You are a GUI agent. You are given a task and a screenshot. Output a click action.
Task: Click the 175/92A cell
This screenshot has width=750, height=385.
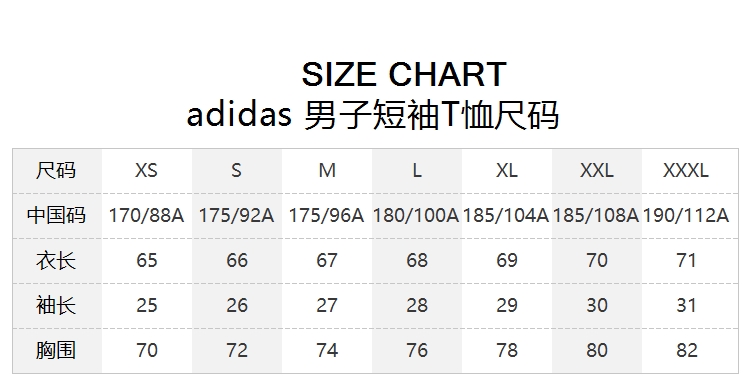pyautogui.click(x=236, y=215)
